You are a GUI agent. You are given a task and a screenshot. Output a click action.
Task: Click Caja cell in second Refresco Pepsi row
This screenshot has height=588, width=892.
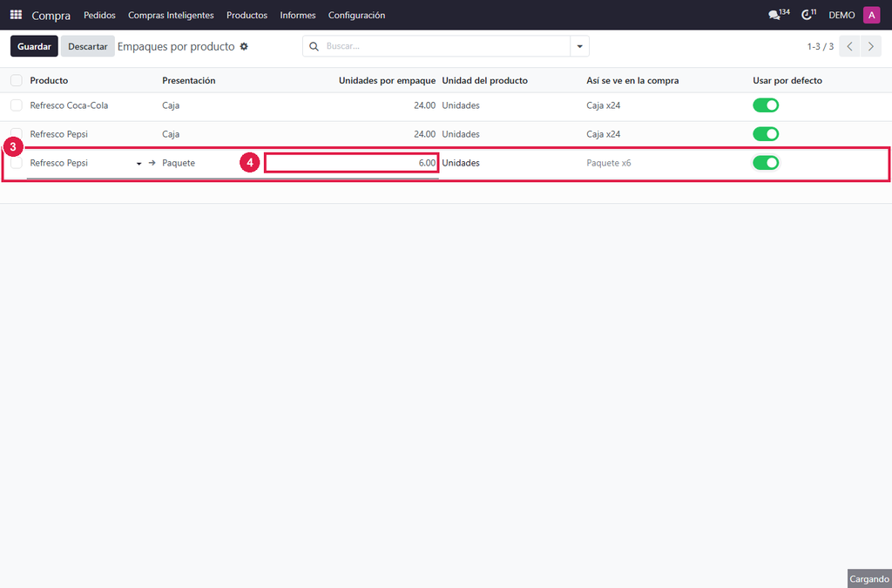click(x=171, y=134)
